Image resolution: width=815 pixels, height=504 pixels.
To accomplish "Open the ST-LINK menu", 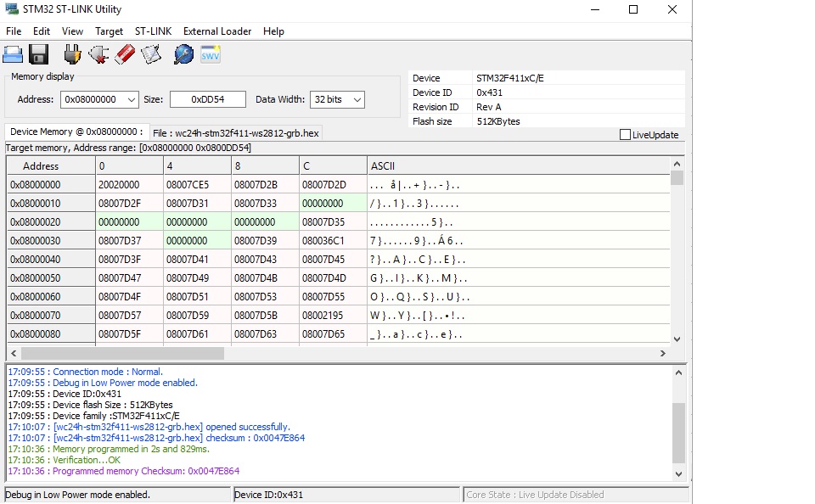I will (x=154, y=31).
